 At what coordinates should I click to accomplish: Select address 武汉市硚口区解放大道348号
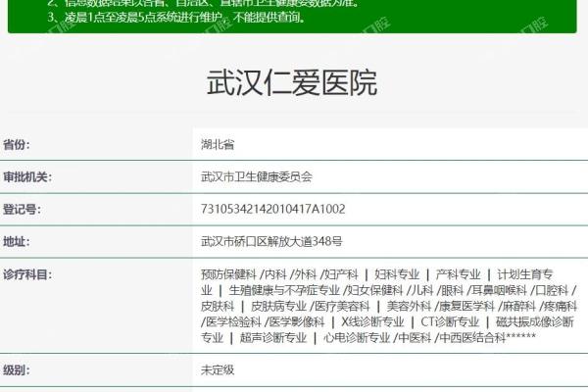271,241
